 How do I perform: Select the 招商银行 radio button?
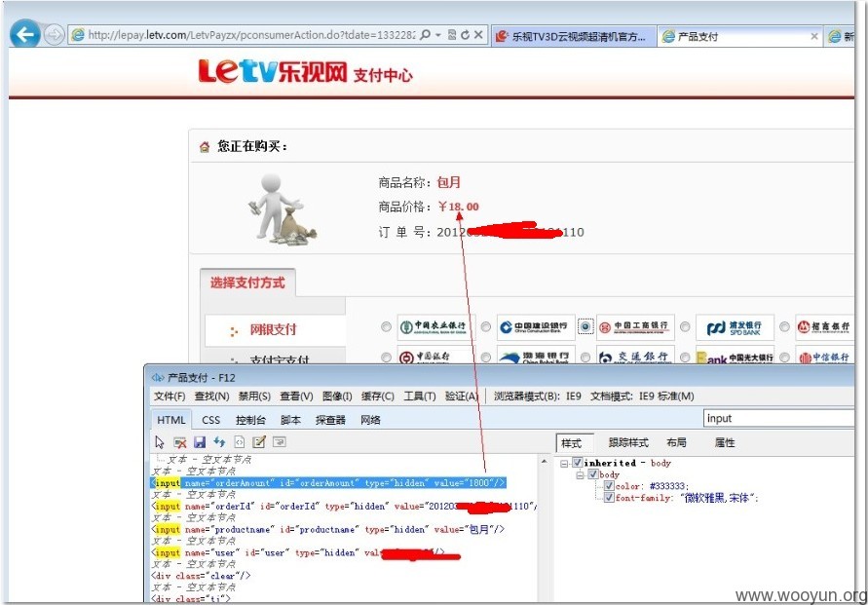coord(784,327)
